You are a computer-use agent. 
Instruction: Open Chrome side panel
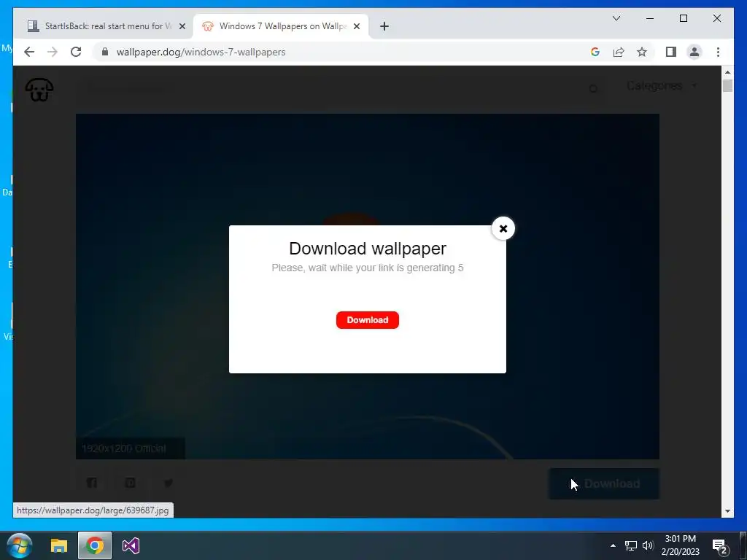click(671, 52)
